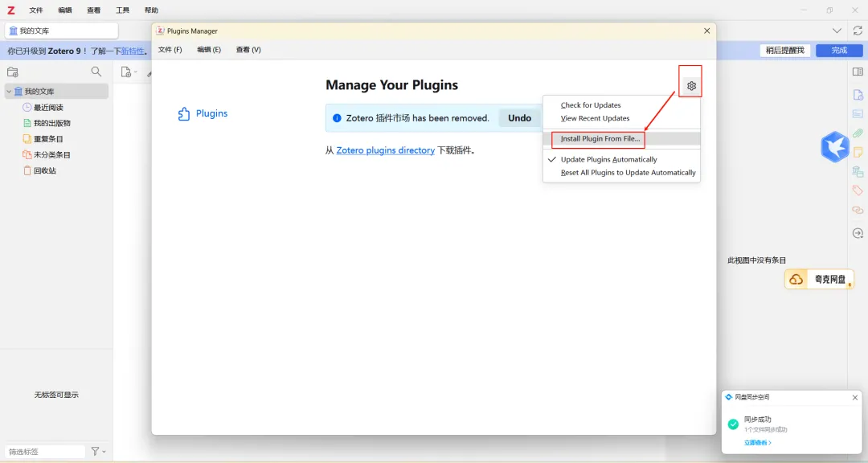Viewport: 868px width, 463px height.
Task: Click the 无标签可显示 text
Action: 56,395
